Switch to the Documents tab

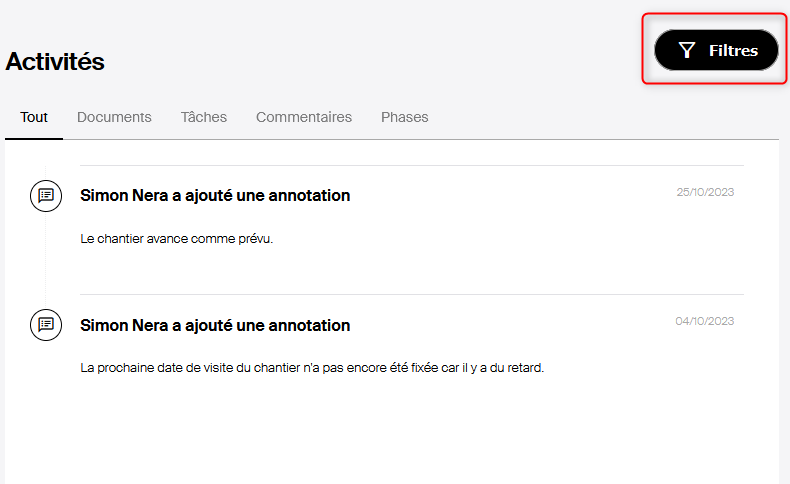[x=114, y=117]
